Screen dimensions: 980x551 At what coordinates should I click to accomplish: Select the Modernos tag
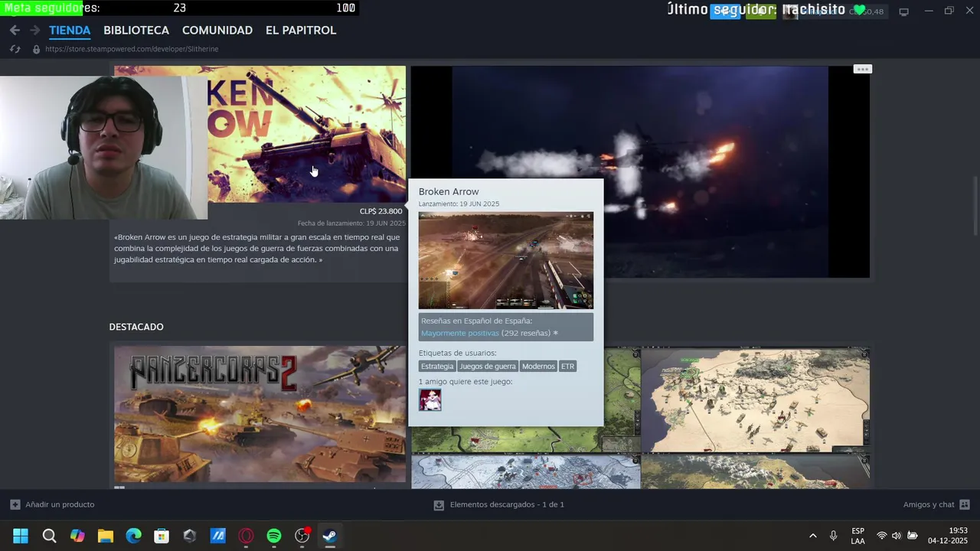538,367
